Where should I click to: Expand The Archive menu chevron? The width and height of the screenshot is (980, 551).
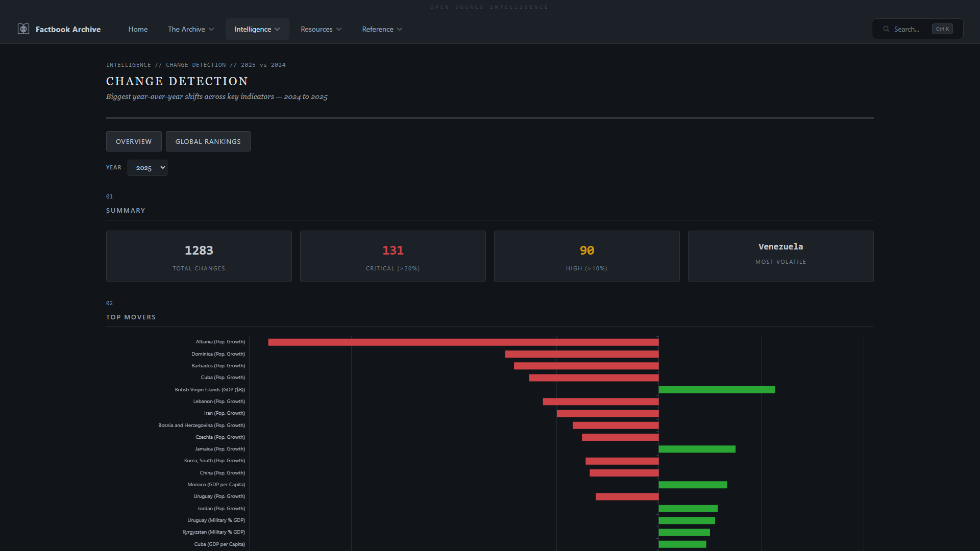(x=211, y=30)
